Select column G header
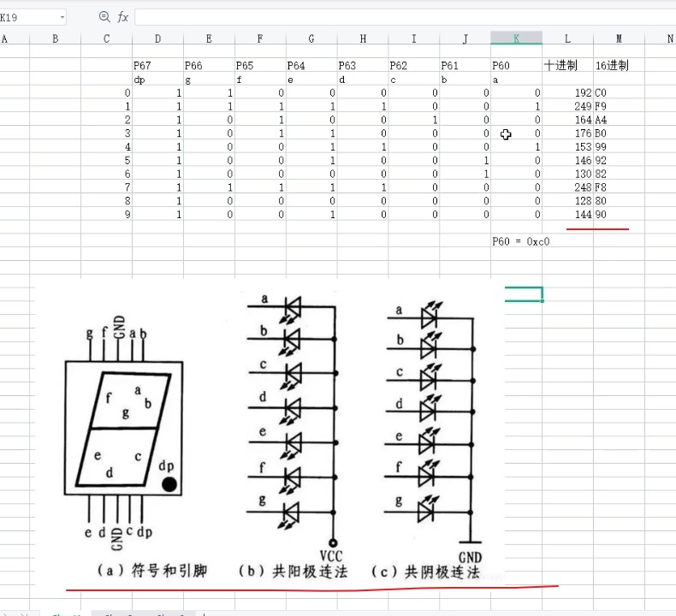Image resolution: width=676 pixels, height=616 pixels. (x=311, y=38)
